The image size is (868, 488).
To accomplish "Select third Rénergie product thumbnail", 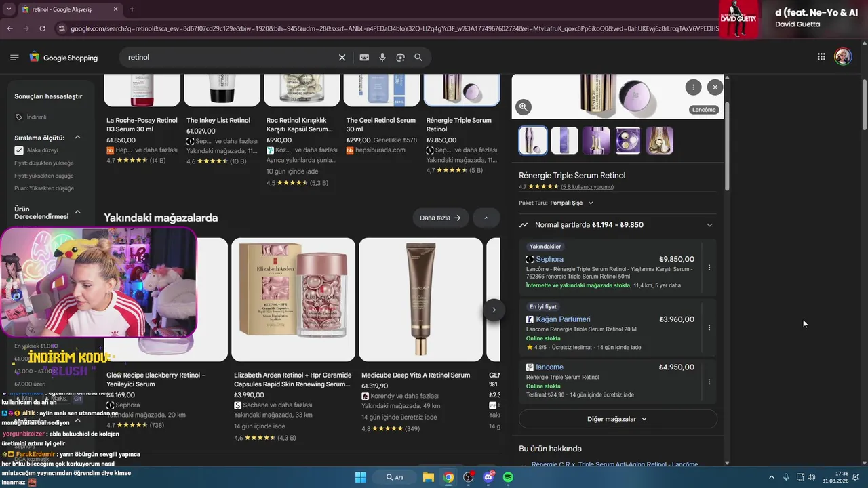I will pyautogui.click(x=596, y=140).
